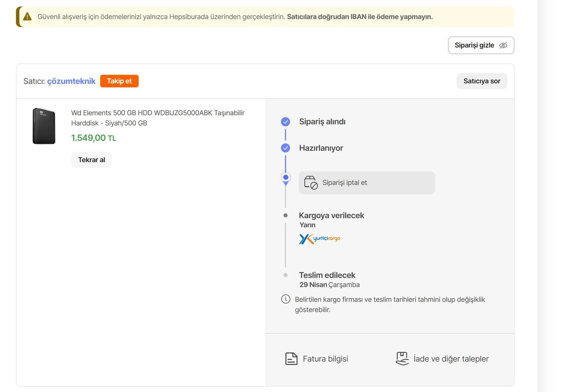This screenshot has width=581, height=392.
Task: Click the warning triangle icon in banner
Action: coord(27,17)
